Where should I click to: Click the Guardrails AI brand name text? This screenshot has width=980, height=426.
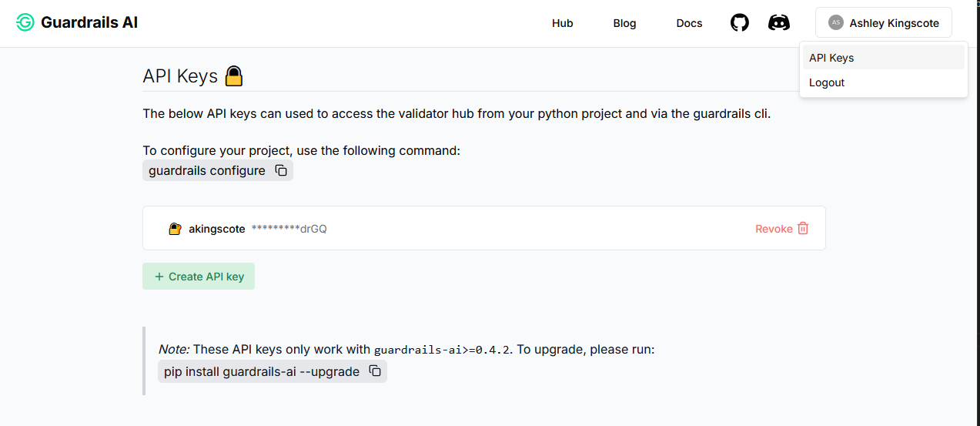[89, 23]
